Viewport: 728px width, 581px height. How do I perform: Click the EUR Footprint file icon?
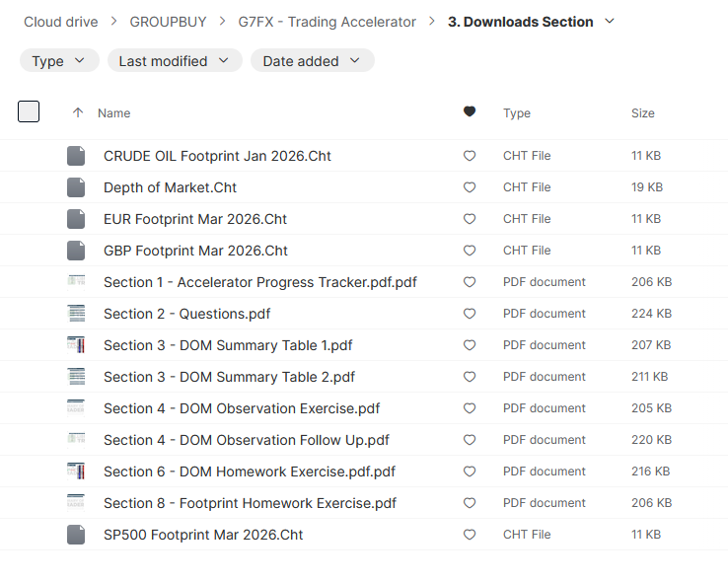76,219
